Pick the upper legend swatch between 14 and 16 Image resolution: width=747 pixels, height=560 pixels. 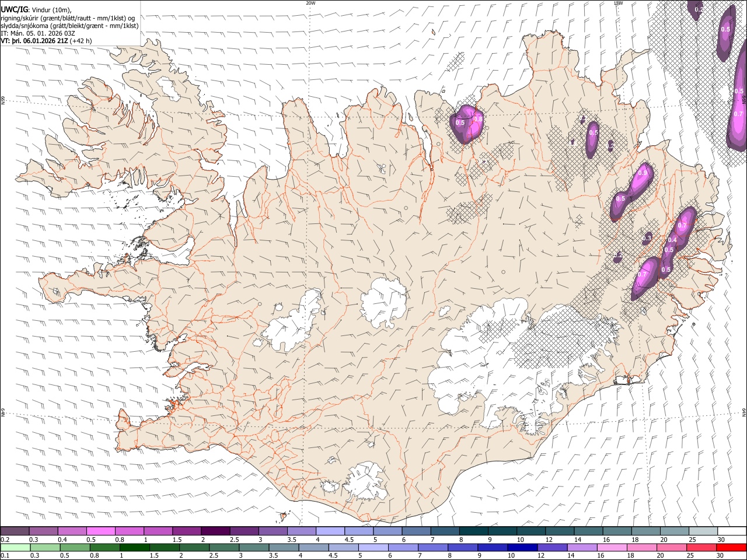click(589, 531)
